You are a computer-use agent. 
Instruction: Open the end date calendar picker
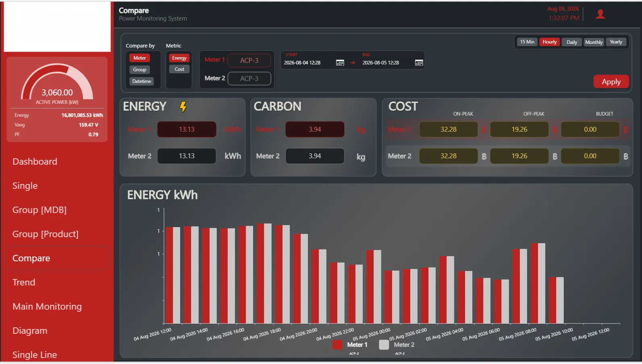[419, 63]
